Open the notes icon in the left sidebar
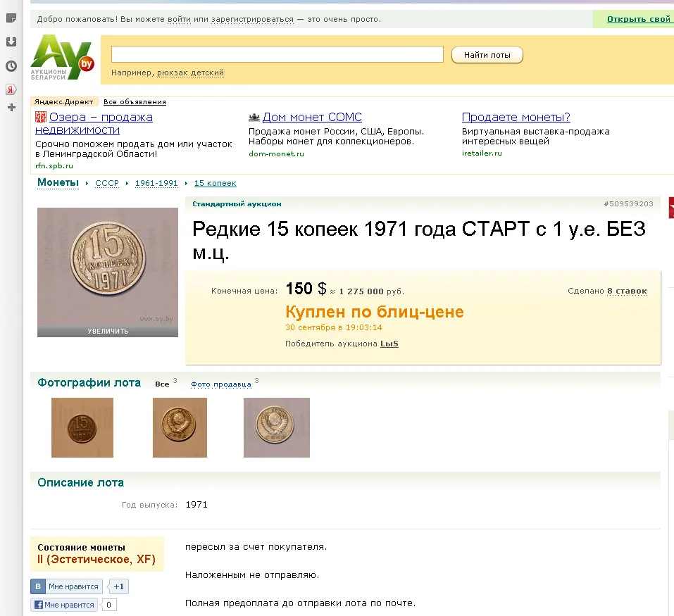Image resolution: width=674 pixels, height=616 pixels. tap(11, 18)
